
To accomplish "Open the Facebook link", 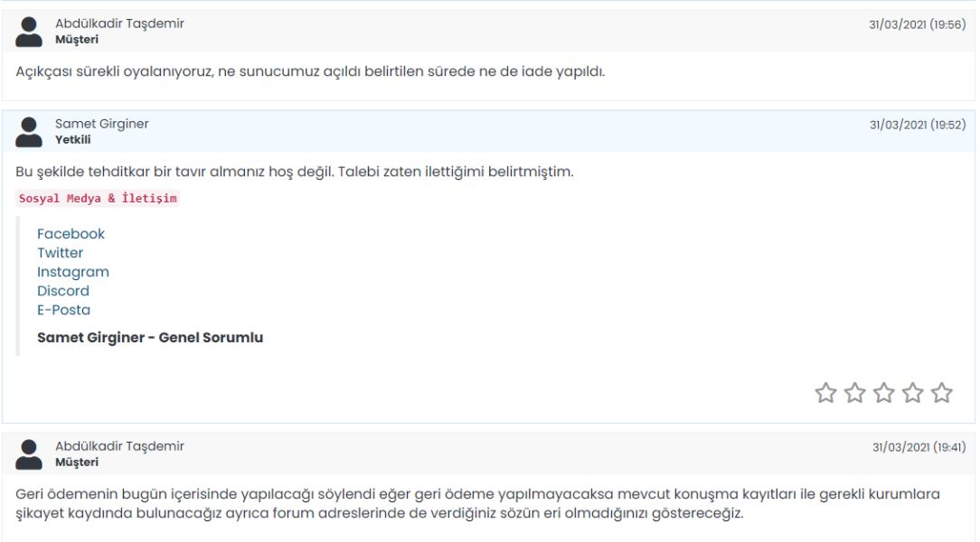I will (x=71, y=234).
